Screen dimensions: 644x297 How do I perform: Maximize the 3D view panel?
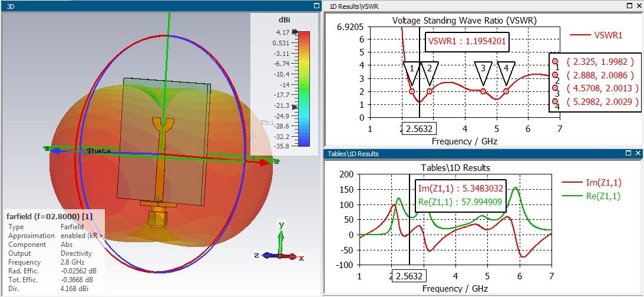[x=316, y=6]
